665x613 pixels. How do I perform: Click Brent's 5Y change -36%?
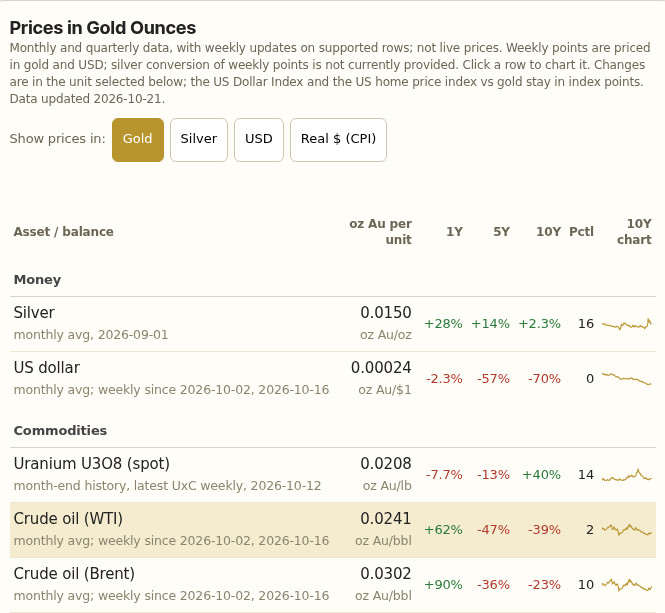[493, 585]
